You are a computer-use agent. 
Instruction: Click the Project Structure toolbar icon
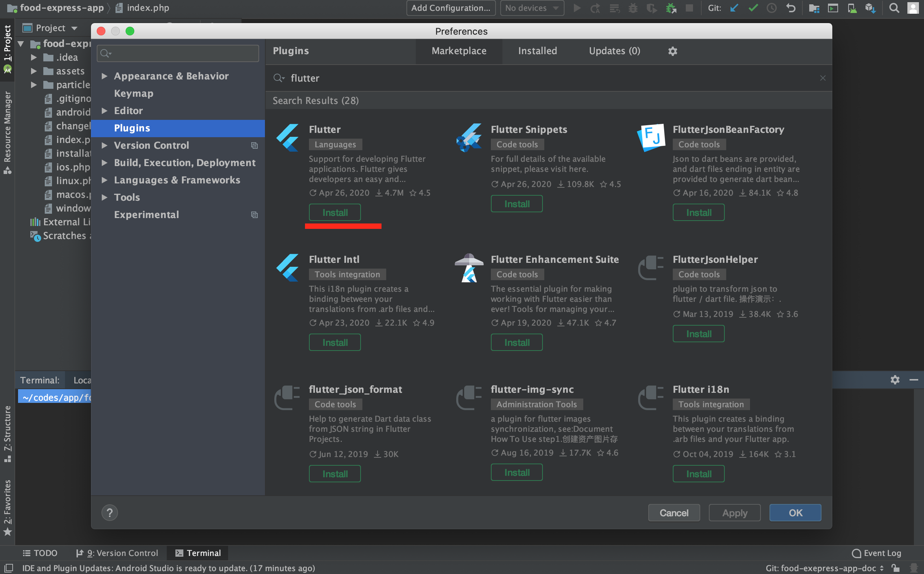point(814,8)
